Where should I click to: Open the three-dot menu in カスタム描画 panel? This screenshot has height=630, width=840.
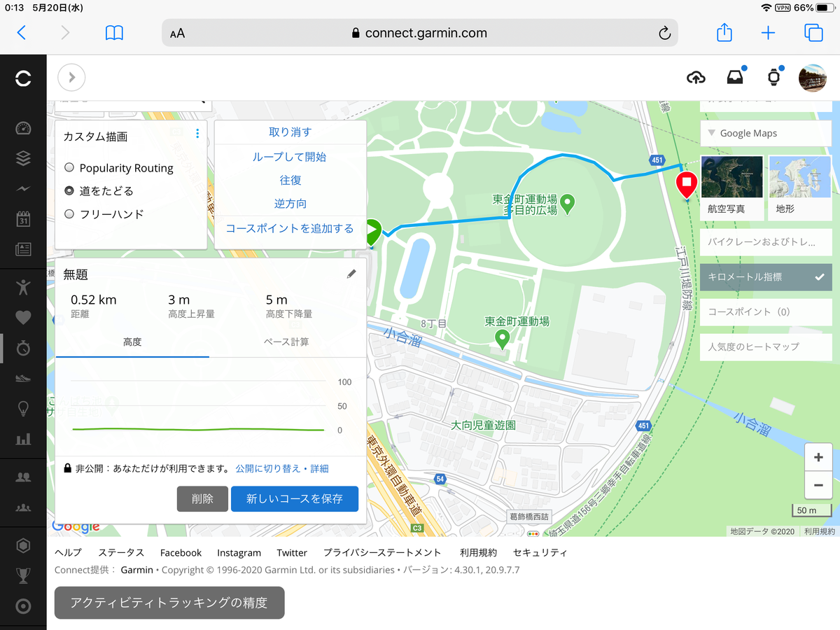click(197, 134)
